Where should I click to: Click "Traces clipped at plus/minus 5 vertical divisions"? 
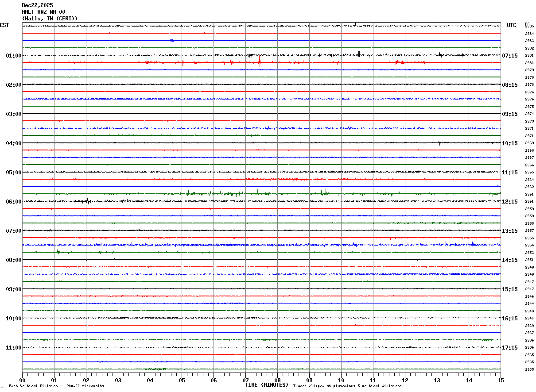347,386
